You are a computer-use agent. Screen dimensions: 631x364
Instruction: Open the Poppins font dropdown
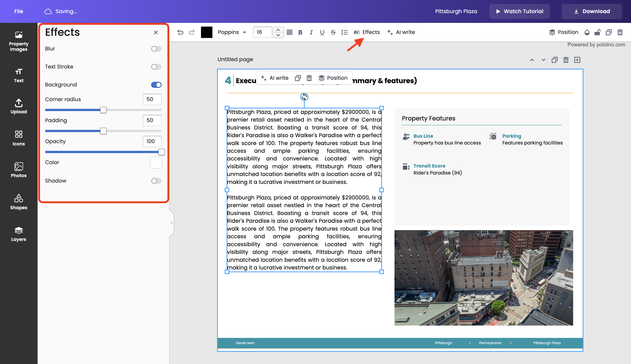pyautogui.click(x=232, y=32)
